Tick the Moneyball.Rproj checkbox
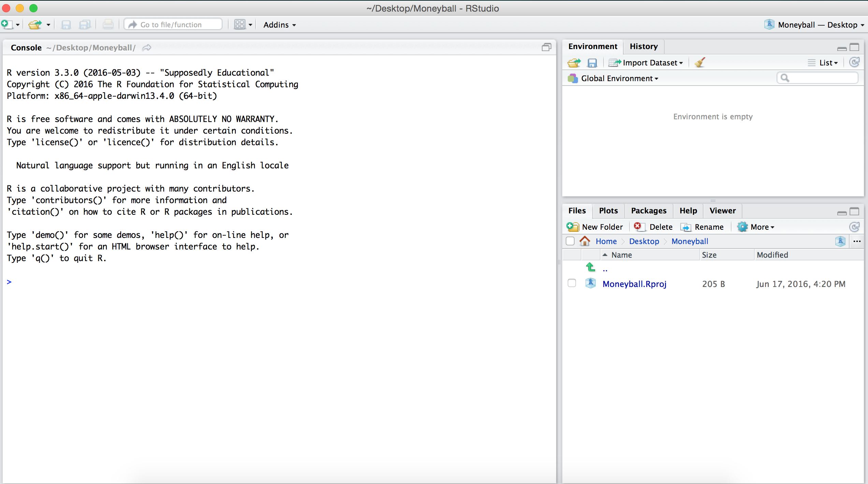Viewport: 868px width, 484px height. coord(572,284)
